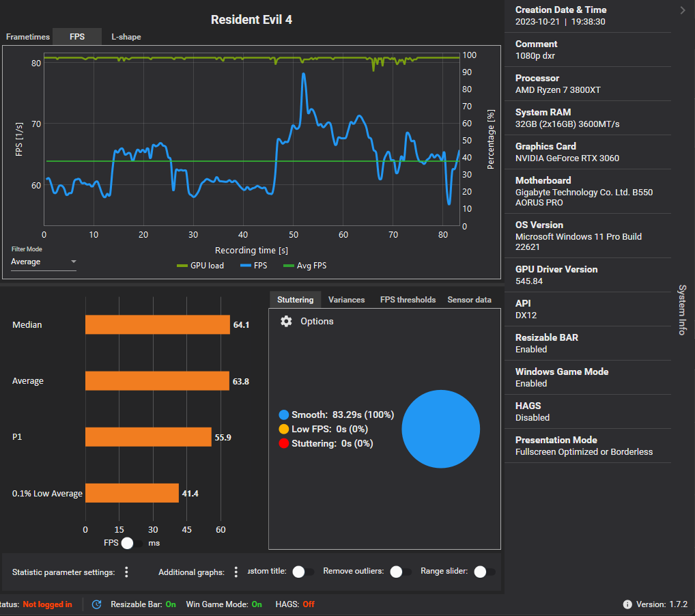Click the 0.1% low value 41.4
The image size is (695, 616).
click(x=190, y=493)
